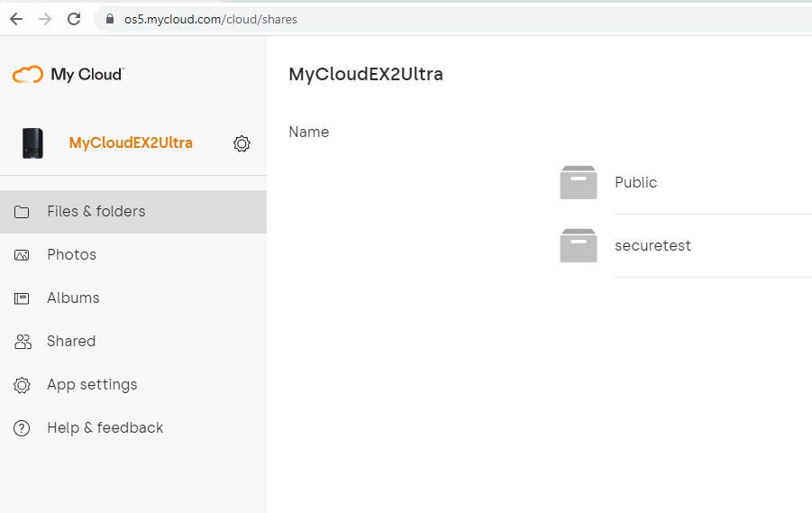Image resolution: width=812 pixels, height=513 pixels.
Task: Click the browser forward arrow
Action: pyautogui.click(x=45, y=19)
